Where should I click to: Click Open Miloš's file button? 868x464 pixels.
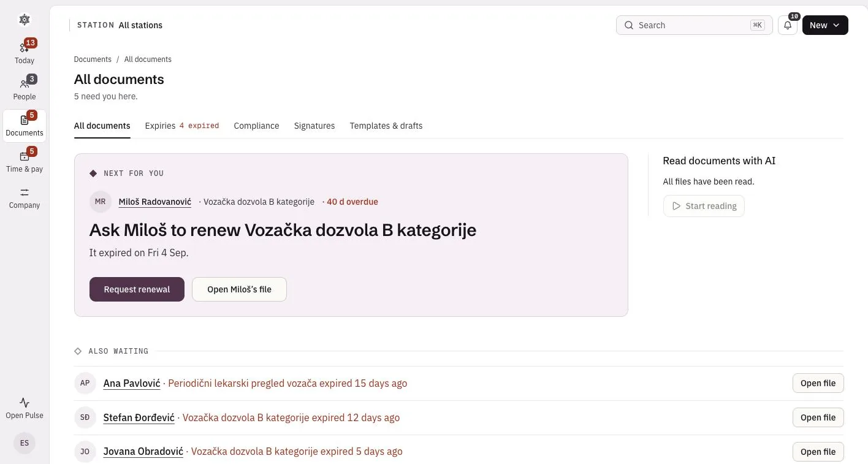click(239, 289)
